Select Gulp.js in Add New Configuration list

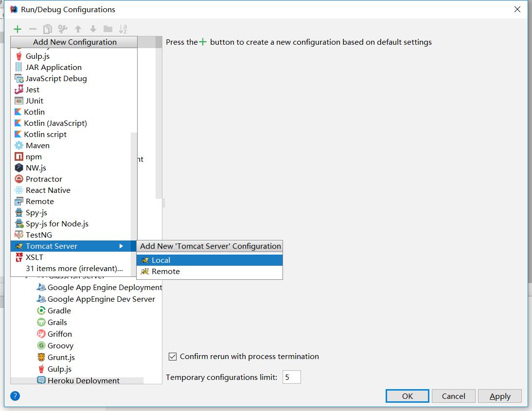74,56
